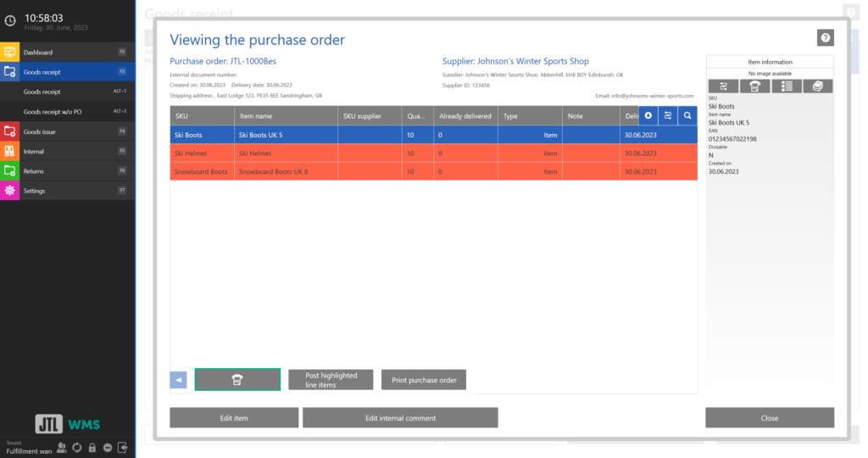Click the logout icon in the bottom bar

click(x=123, y=447)
